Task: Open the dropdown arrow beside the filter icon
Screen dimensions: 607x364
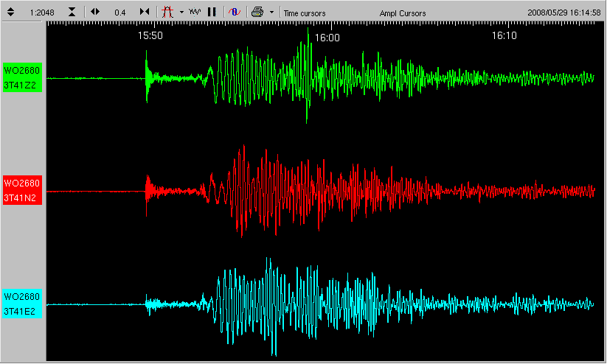Action: [181, 13]
